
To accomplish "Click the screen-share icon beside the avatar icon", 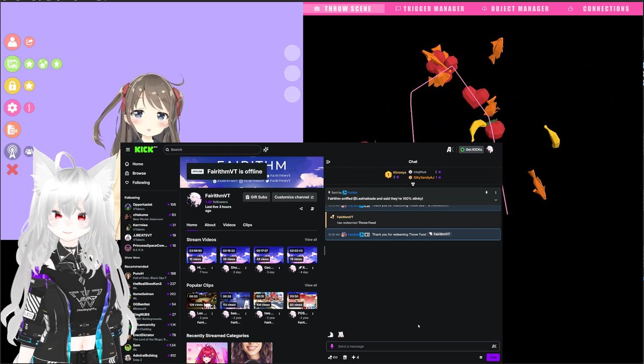I will pyautogui.click(x=29, y=42).
